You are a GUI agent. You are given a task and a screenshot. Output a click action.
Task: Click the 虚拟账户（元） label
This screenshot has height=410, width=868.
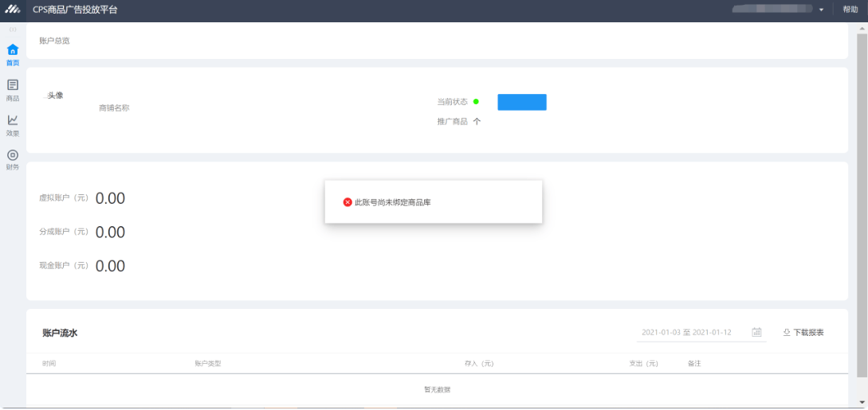pyautogui.click(x=64, y=197)
